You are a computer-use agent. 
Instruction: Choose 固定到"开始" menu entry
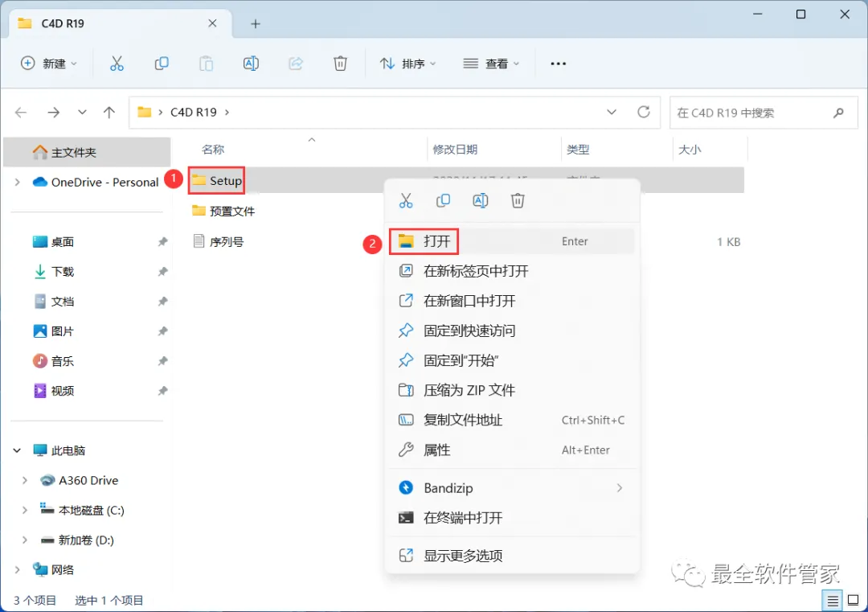(512, 360)
